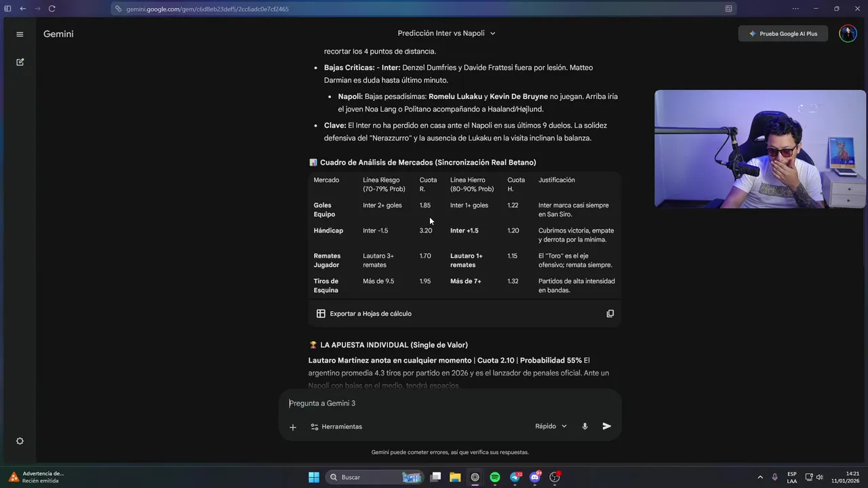The height and width of the screenshot is (488, 868).
Task: Select the odds value 3.20
Action: pos(425,230)
